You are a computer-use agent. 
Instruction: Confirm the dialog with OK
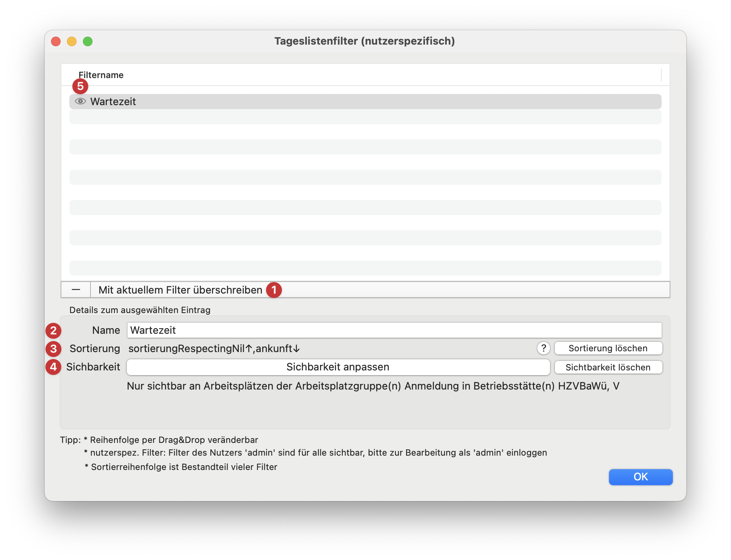(x=641, y=477)
